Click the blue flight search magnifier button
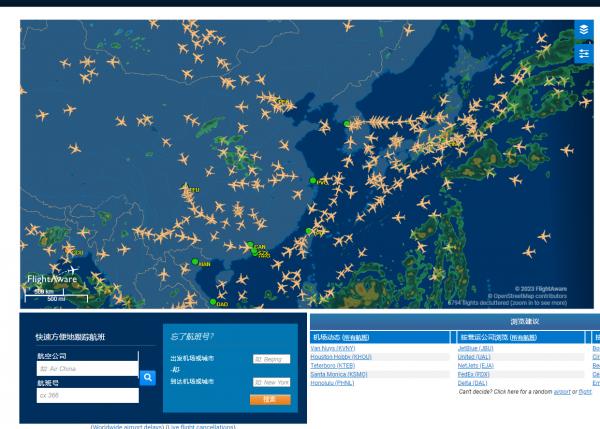This screenshot has width=600, height=429. 148,378
